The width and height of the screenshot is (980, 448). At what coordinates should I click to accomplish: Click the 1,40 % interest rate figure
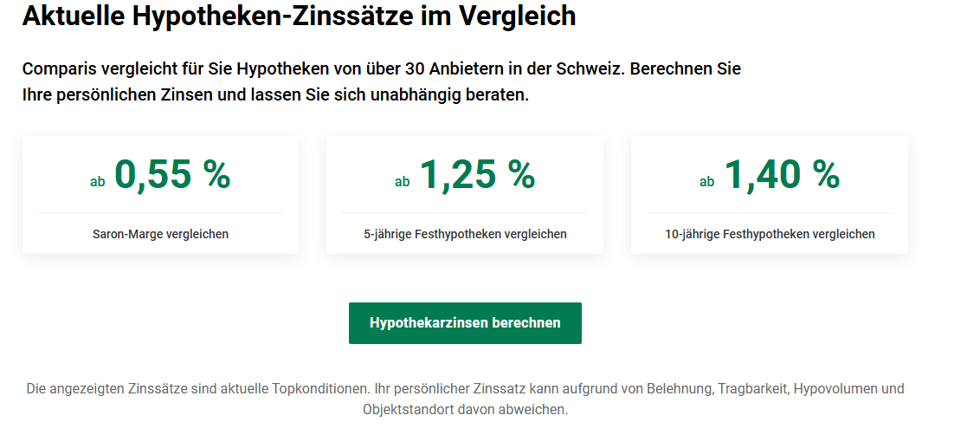tap(782, 175)
